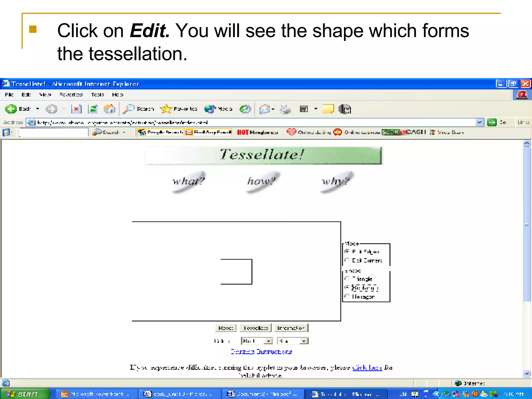Open the Media globe icon
Viewport: 532px width, 399px height.
(210, 109)
